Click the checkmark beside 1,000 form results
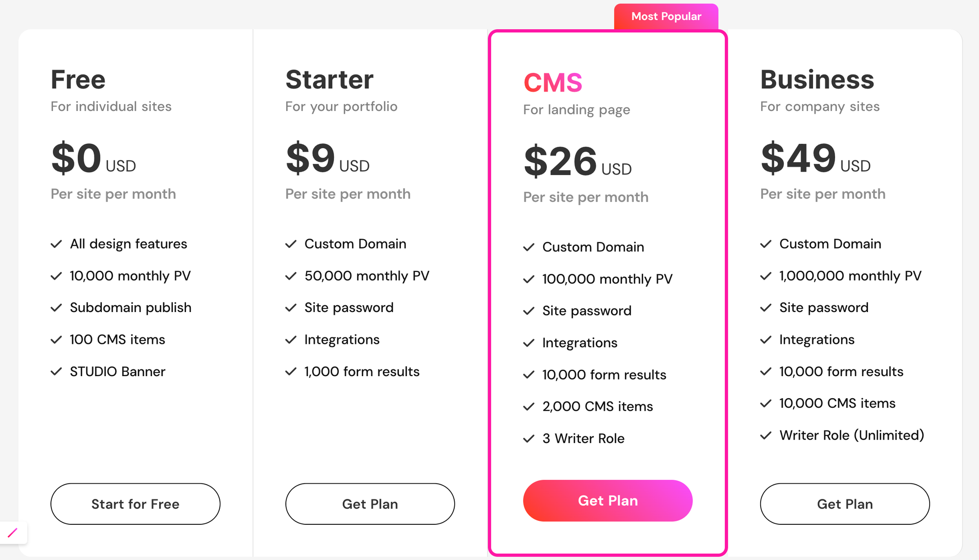 point(291,371)
